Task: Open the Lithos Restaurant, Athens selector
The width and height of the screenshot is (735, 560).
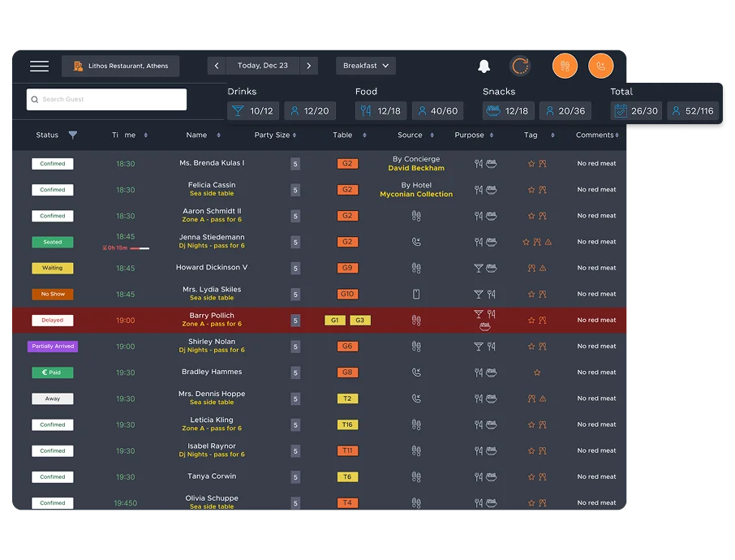Action: [120, 66]
